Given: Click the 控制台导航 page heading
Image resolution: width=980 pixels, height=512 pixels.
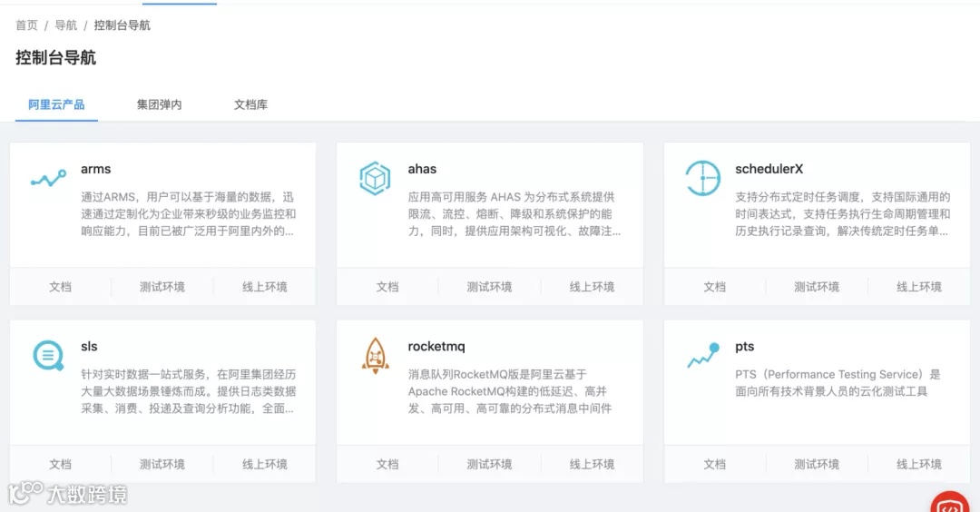Looking at the screenshot, I should point(55,57).
